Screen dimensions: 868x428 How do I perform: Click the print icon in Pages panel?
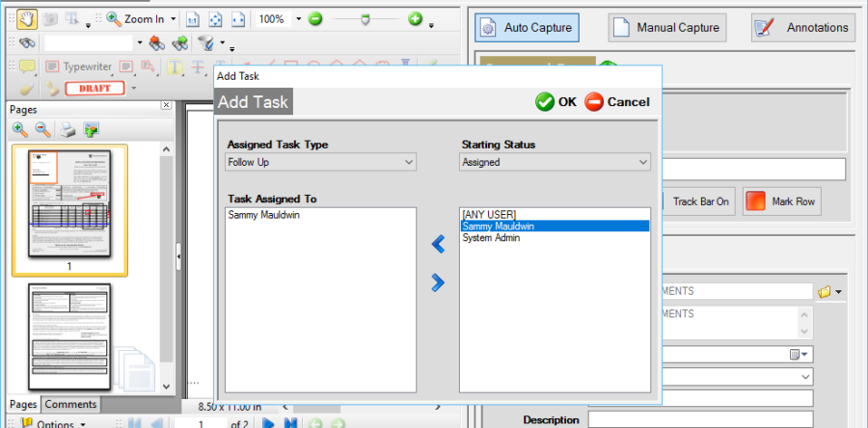69,129
